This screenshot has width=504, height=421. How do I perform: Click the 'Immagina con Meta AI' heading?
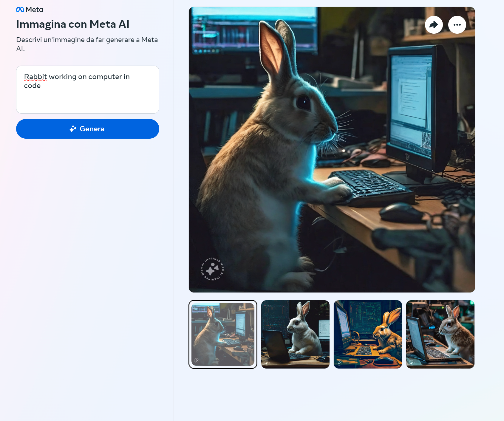tap(73, 24)
